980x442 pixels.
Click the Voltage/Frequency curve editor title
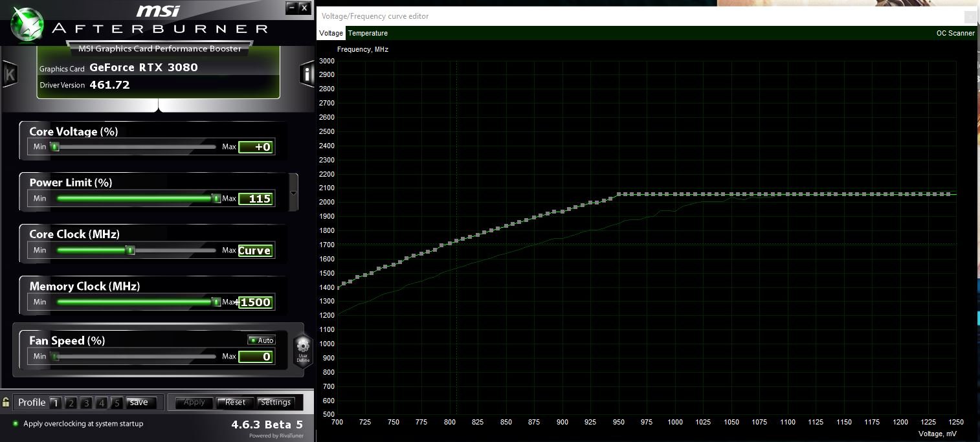(375, 16)
